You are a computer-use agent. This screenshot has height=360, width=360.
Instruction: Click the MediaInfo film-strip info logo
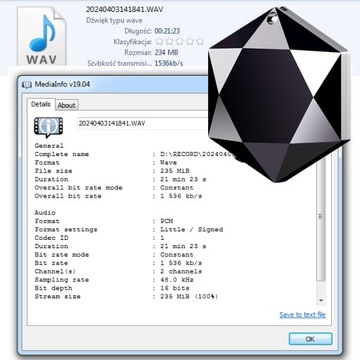coord(48,126)
